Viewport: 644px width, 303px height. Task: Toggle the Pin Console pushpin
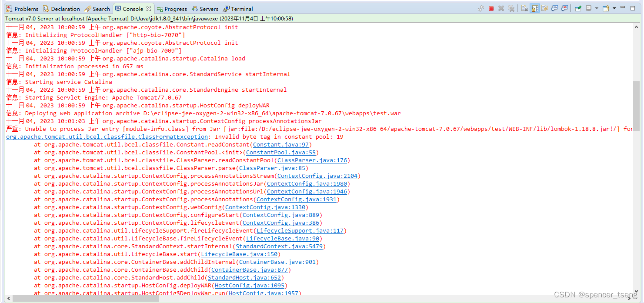point(577,8)
